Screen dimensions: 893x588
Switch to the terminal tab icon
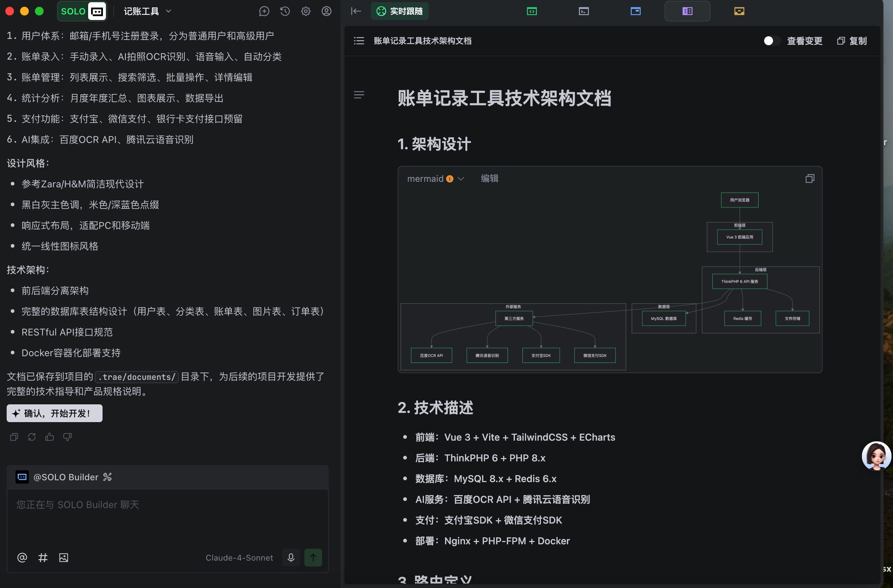click(x=583, y=11)
